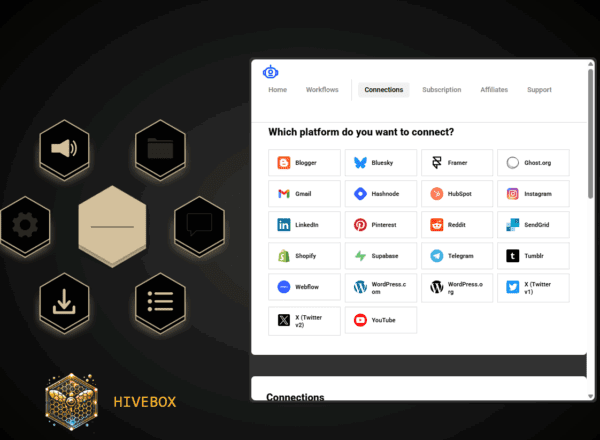Connect Webflow platform
The height and width of the screenshot is (440, 600).
304,287
